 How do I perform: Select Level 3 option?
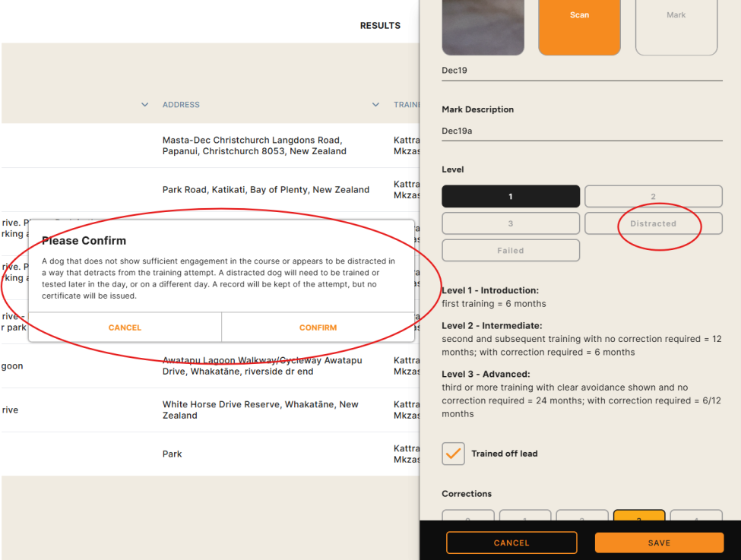(x=511, y=223)
